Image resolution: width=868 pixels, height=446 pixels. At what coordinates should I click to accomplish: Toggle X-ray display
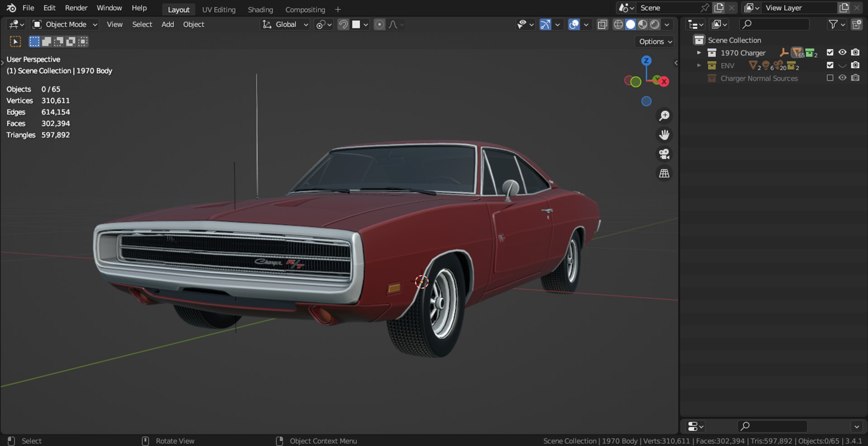click(x=602, y=24)
